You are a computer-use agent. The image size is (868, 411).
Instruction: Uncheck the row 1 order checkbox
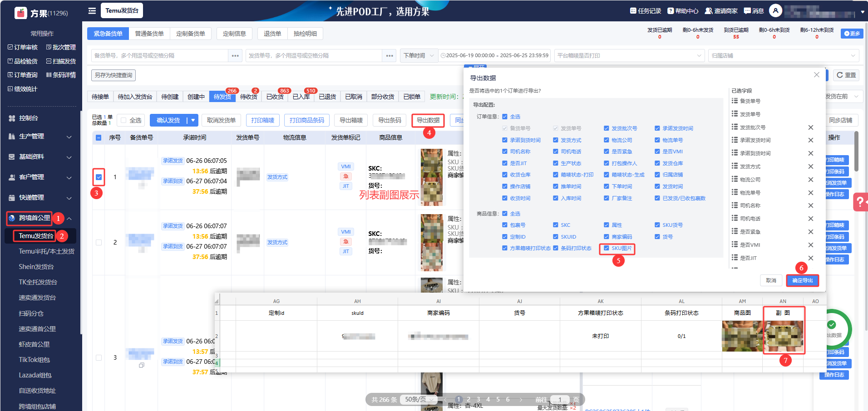pyautogui.click(x=99, y=177)
